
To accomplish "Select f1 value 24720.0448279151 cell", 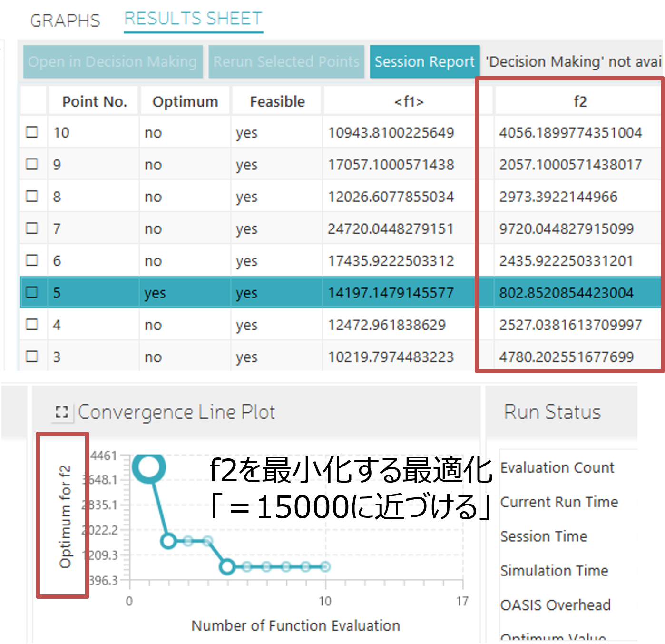I will tap(390, 229).
